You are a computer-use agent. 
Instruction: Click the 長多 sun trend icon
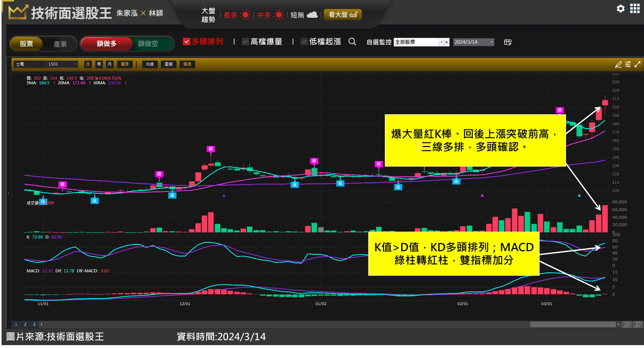pyautogui.click(x=245, y=15)
